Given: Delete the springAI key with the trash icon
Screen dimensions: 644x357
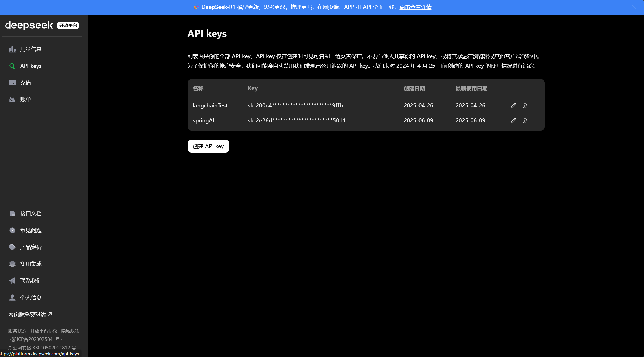Looking at the screenshot, I should coord(524,120).
